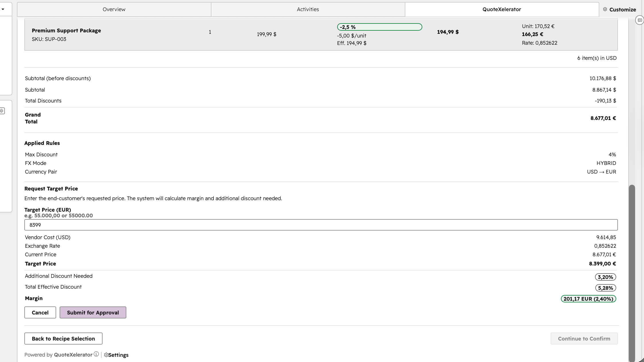Click the Vendor Cost value 9.614,85
Image resolution: width=644 pixels, height=362 pixels.
click(x=606, y=237)
